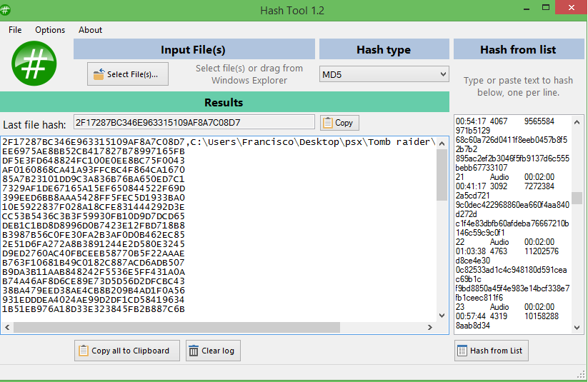Click hash line B9DA3B11AAB848242F5536E5FF431A0A
The width and height of the screenshot is (588, 382).
pos(94,272)
